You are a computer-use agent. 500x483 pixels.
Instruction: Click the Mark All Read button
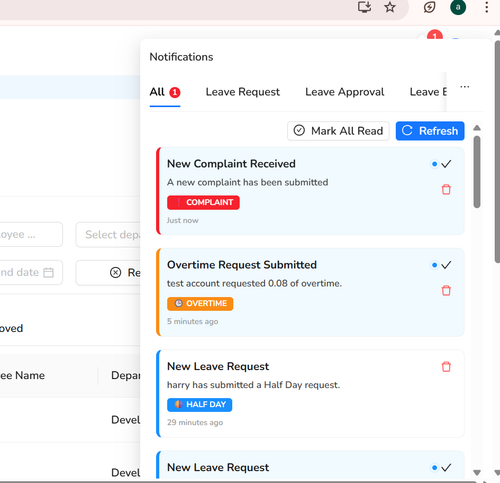(338, 131)
